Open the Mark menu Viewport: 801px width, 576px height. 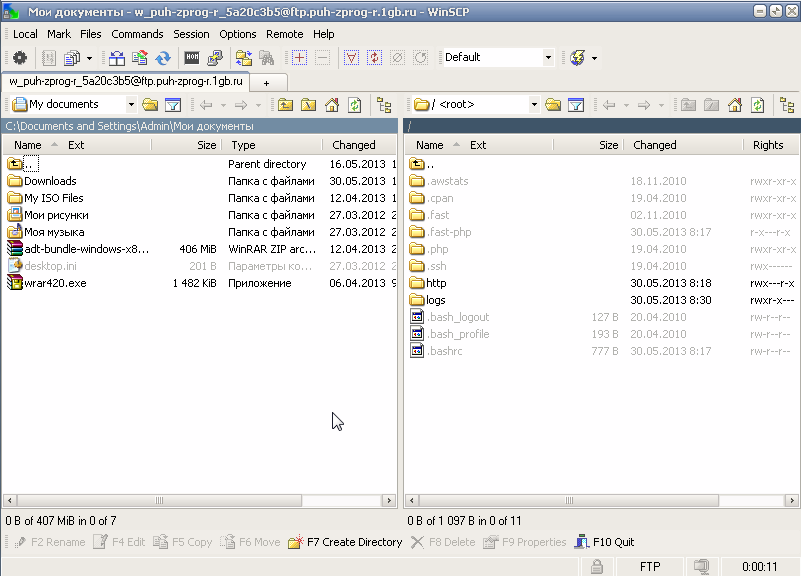59,34
